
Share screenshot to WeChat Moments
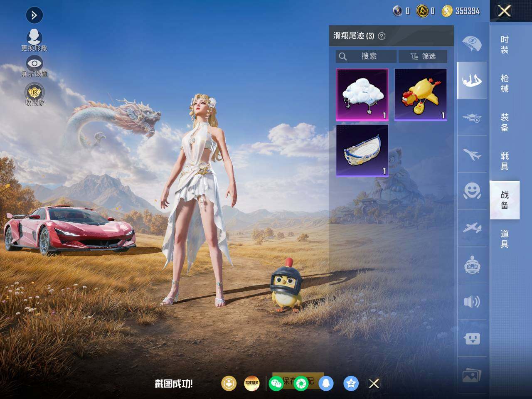(x=301, y=383)
